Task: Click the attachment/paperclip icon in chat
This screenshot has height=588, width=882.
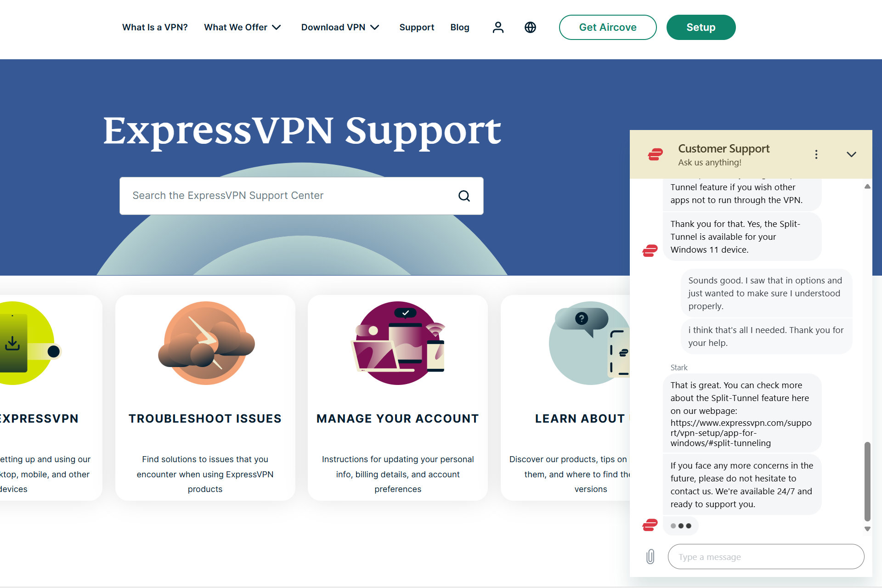Action: pos(651,556)
